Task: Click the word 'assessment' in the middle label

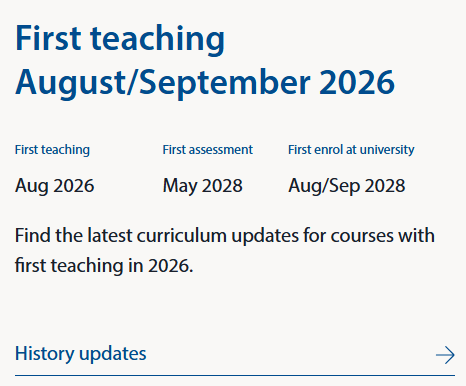Action: pyautogui.click(x=221, y=150)
